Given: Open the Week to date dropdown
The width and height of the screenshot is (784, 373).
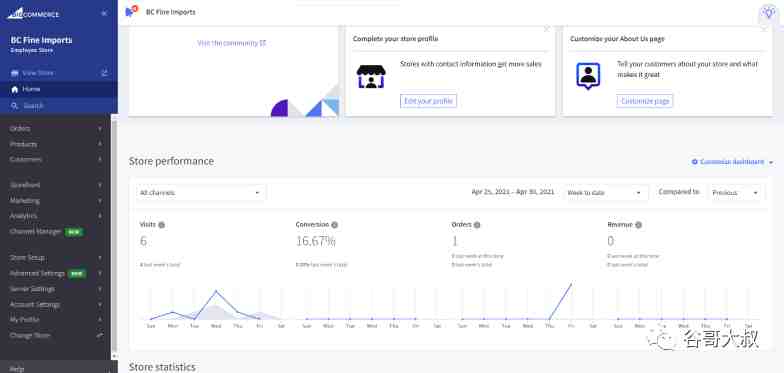Looking at the screenshot, I should coord(605,193).
